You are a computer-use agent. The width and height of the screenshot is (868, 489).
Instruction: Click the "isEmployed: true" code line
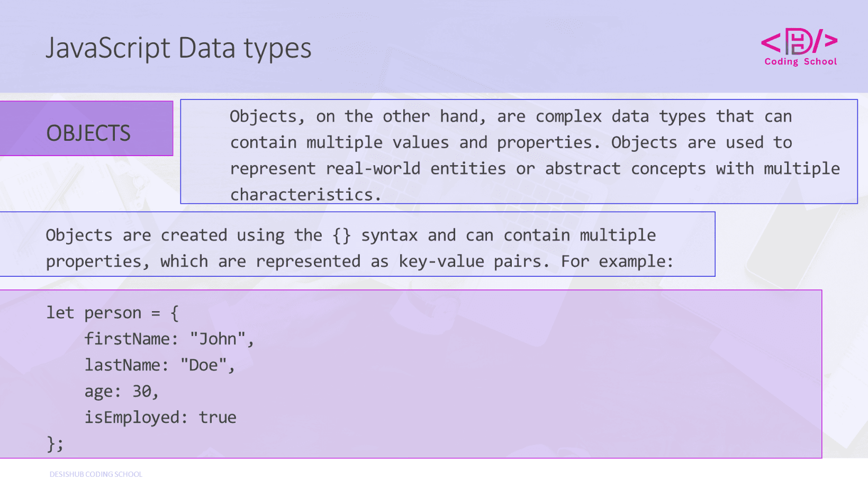[x=160, y=418]
